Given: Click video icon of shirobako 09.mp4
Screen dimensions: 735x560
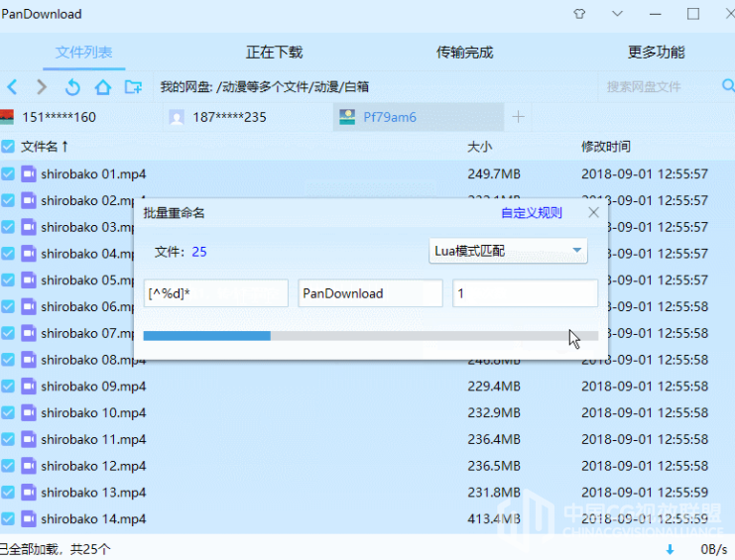Looking at the screenshot, I should tap(29, 387).
